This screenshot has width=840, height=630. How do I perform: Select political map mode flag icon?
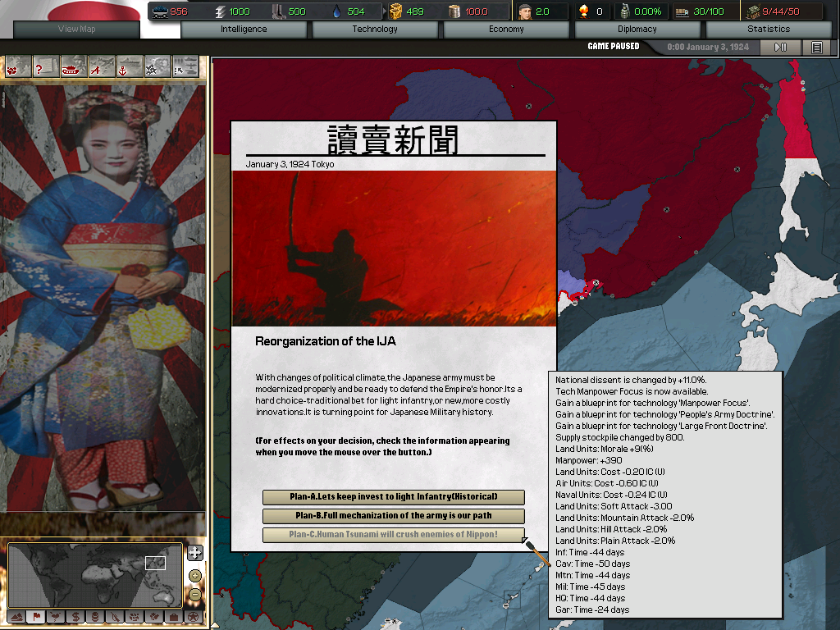pos(36,616)
